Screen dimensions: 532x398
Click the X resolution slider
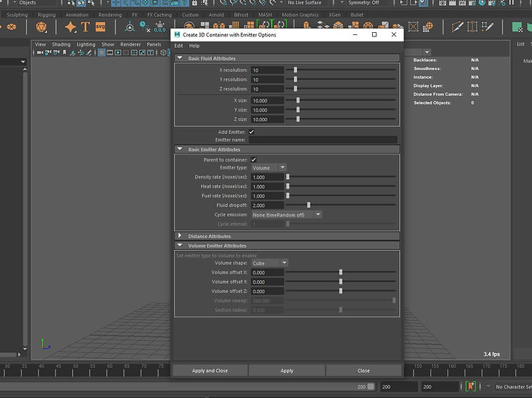341,69
